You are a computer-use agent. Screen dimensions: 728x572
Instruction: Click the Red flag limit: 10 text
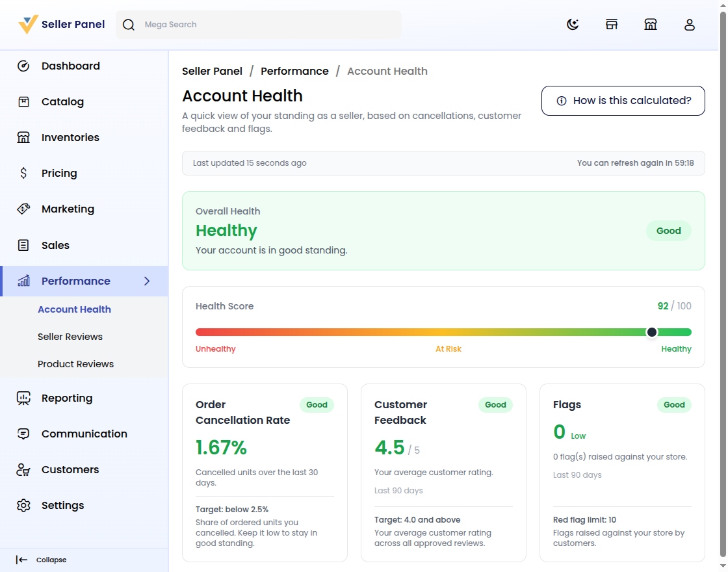click(584, 520)
